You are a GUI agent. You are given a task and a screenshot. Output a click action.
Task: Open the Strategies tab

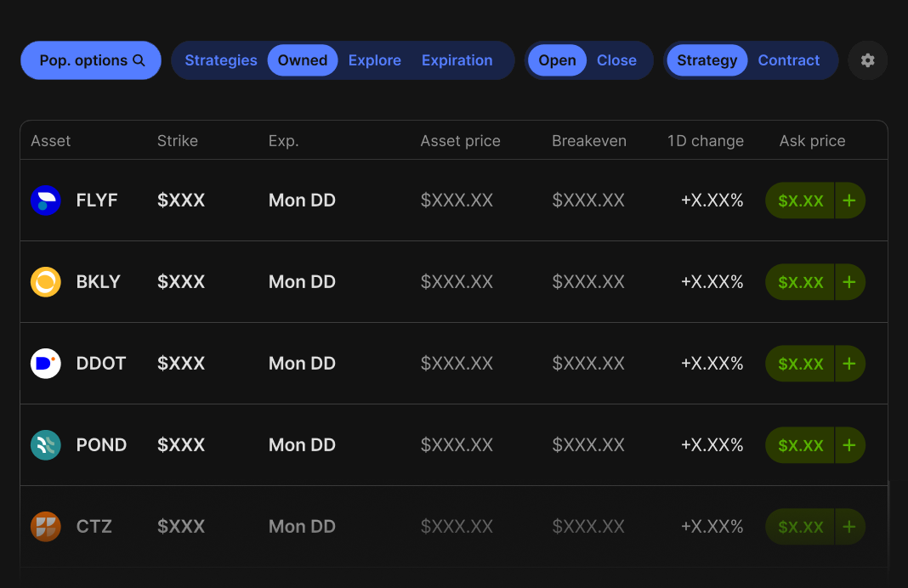coord(221,60)
